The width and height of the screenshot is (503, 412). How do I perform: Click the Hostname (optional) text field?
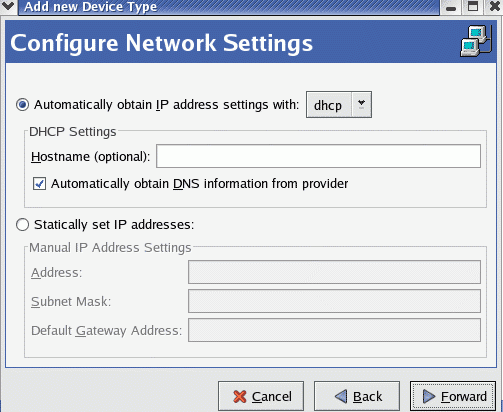318,156
